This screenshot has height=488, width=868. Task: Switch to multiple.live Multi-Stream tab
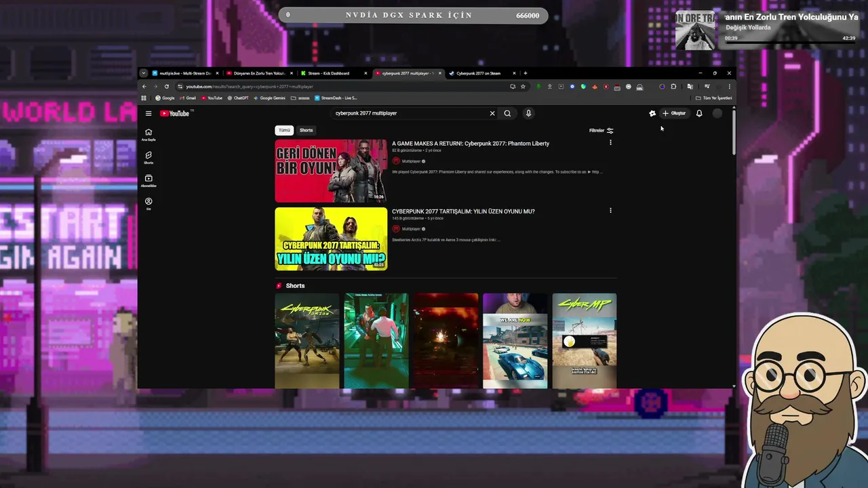point(184,73)
